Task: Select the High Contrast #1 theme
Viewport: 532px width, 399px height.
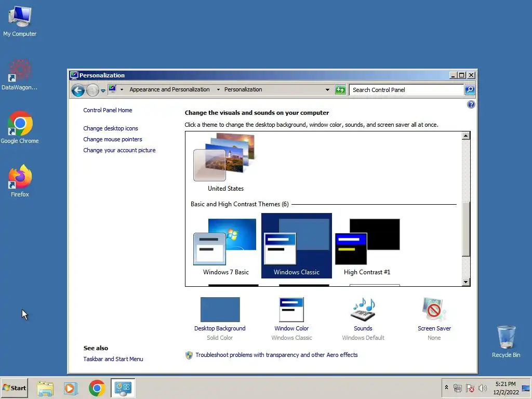Action: point(367,246)
